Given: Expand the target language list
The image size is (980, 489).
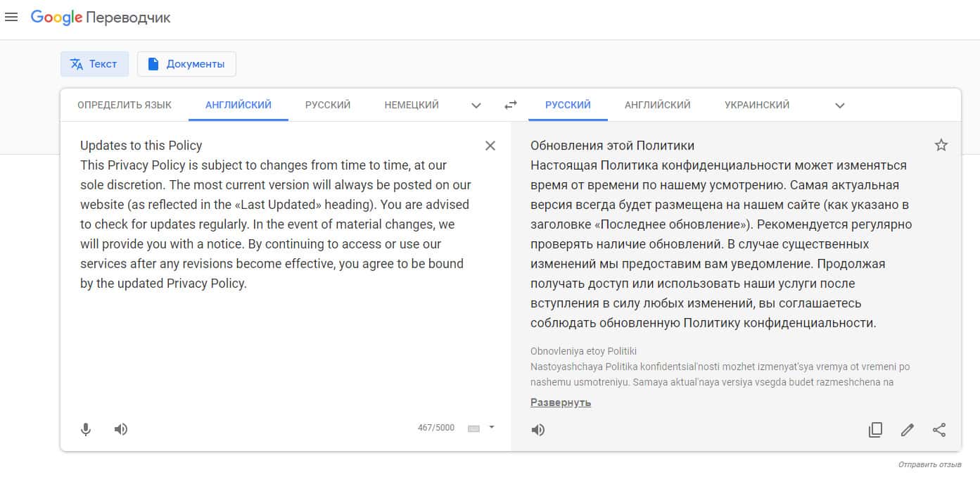Looking at the screenshot, I should click(x=839, y=106).
